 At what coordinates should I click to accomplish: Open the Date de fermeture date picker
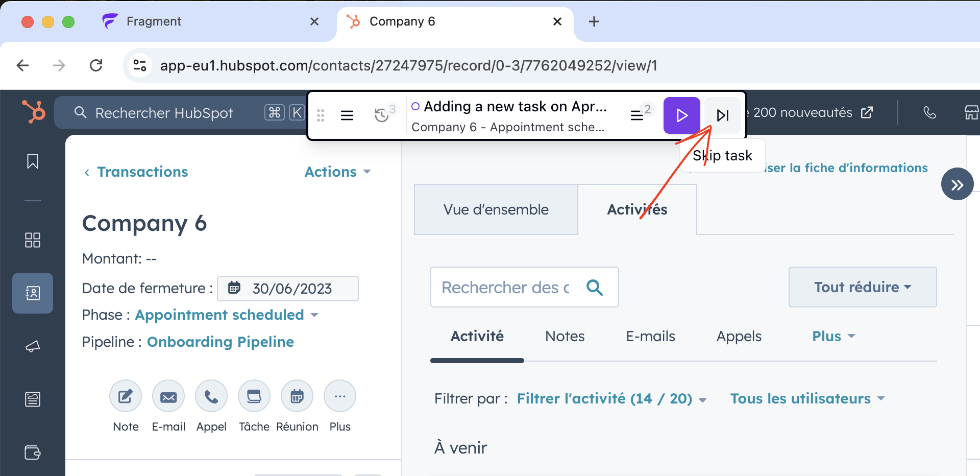[288, 289]
